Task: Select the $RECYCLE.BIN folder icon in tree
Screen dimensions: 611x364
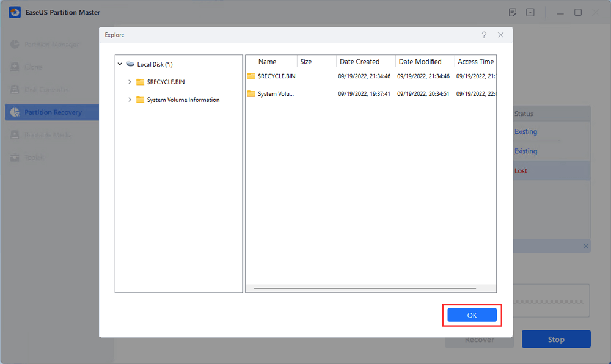Action: [140, 82]
